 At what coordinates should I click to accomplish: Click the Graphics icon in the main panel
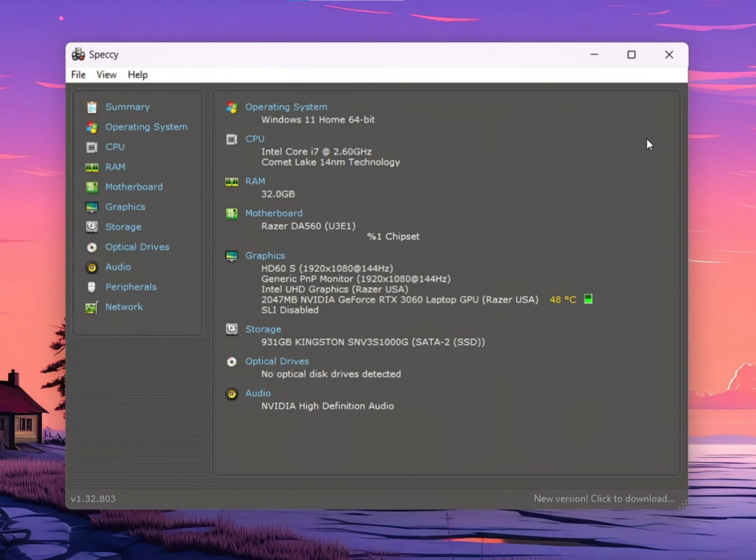[x=231, y=255]
